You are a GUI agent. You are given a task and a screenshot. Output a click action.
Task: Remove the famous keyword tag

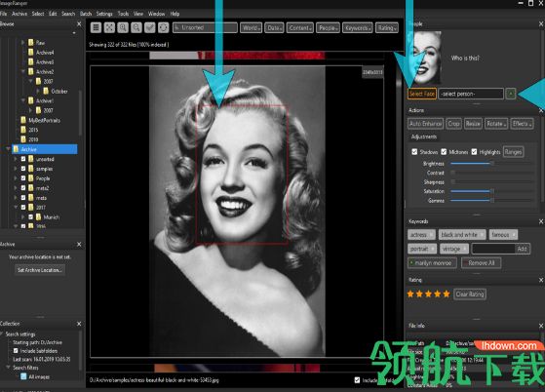click(x=514, y=235)
